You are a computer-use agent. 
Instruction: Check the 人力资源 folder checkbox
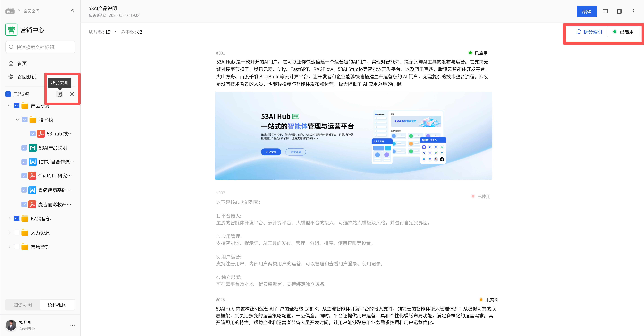(x=17, y=233)
